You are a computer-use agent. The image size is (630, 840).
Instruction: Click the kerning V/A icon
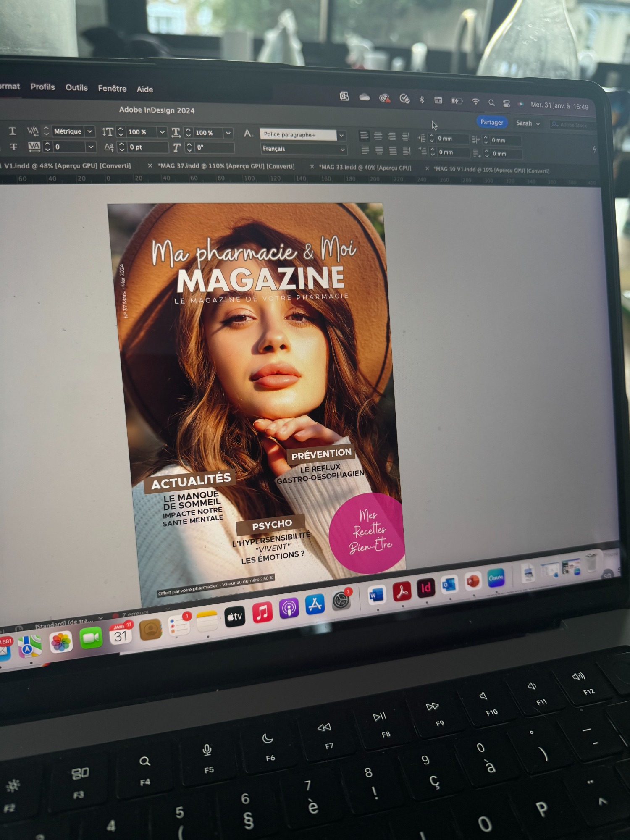33,131
